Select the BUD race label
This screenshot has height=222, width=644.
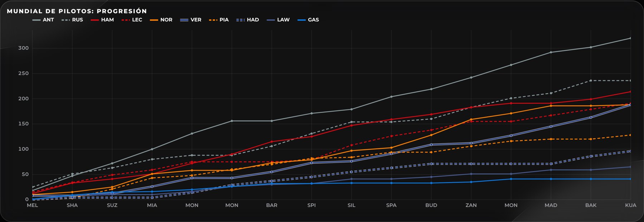(x=431, y=205)
